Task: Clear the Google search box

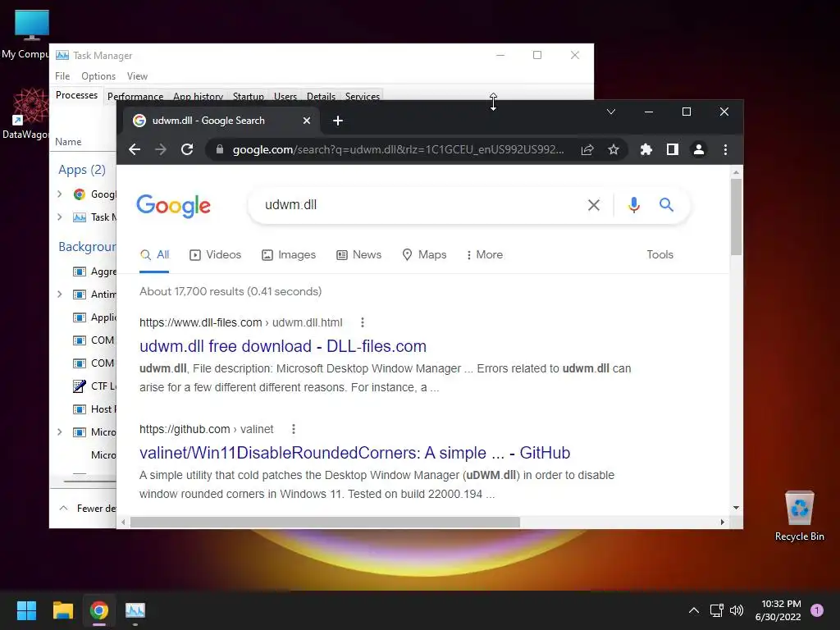Action: click(x=594, y=204)
